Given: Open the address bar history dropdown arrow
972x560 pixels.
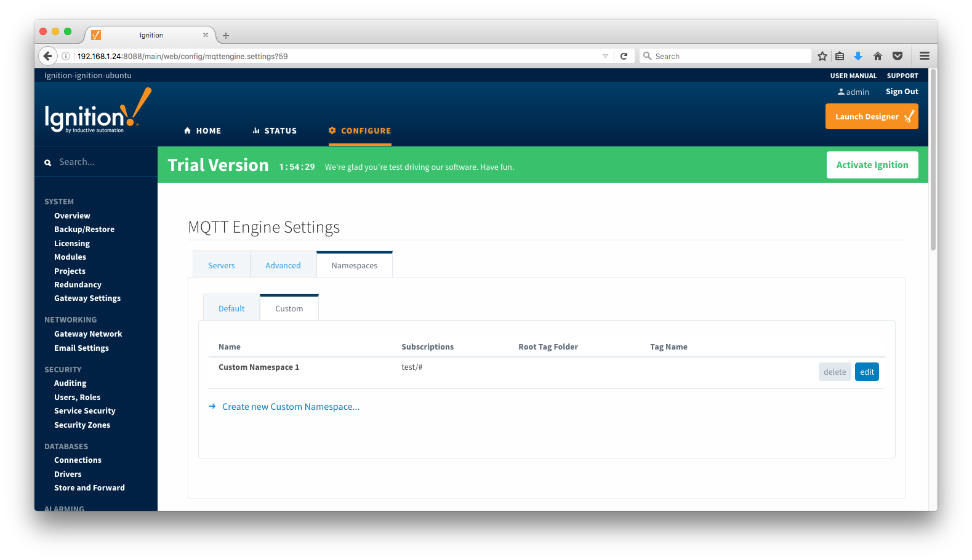Looking at the screenshot, I should point(605,56).
